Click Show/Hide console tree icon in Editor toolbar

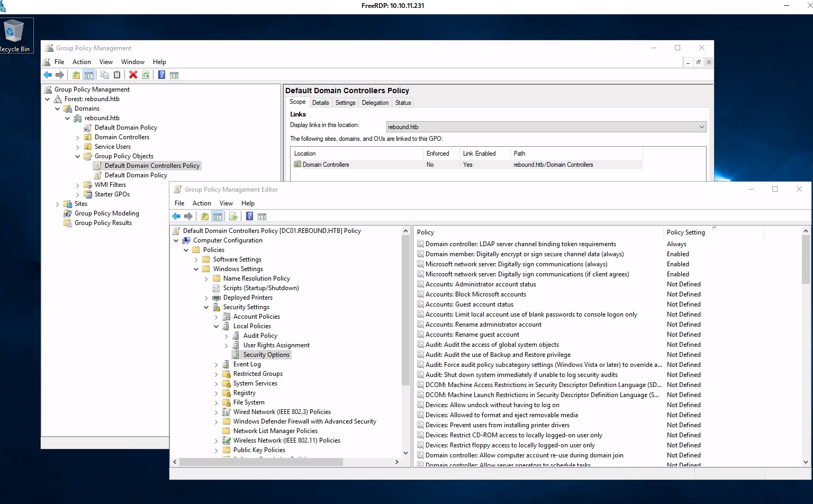(x=217, y=216)
